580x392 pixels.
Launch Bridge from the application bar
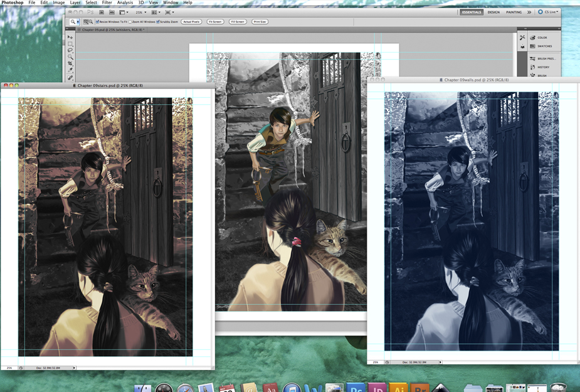102,12
